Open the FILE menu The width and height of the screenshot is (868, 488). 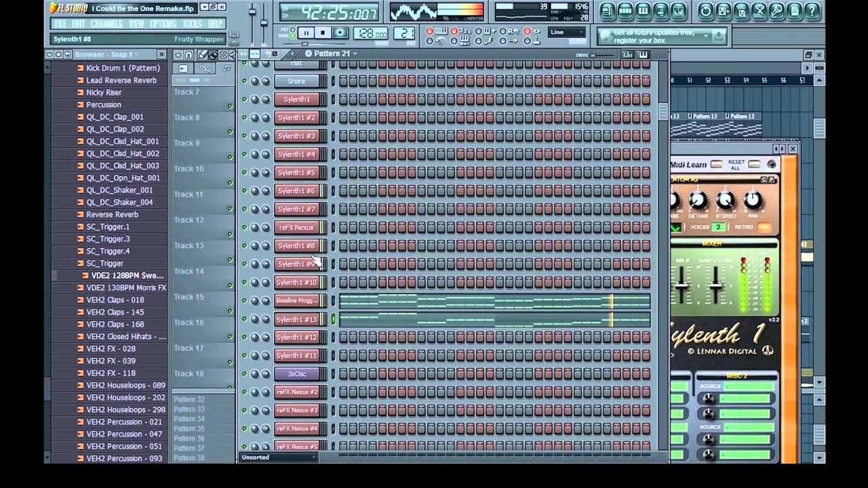tap(60, 24)
